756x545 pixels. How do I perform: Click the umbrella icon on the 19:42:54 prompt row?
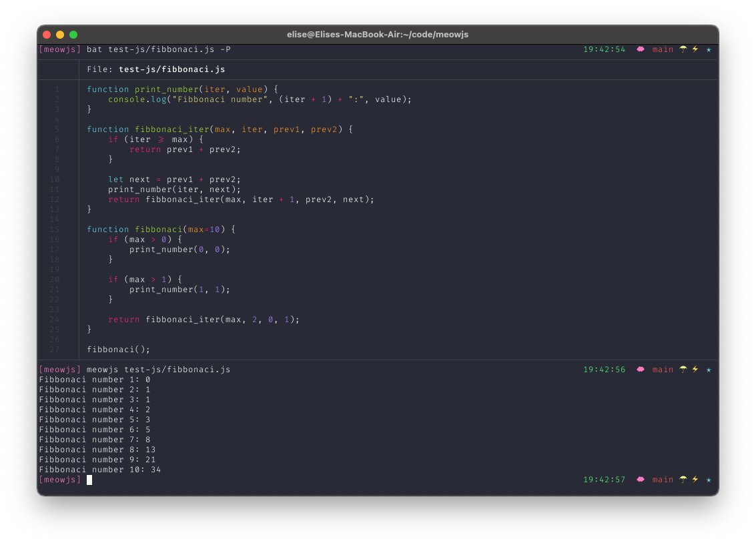tap(683, 49)
